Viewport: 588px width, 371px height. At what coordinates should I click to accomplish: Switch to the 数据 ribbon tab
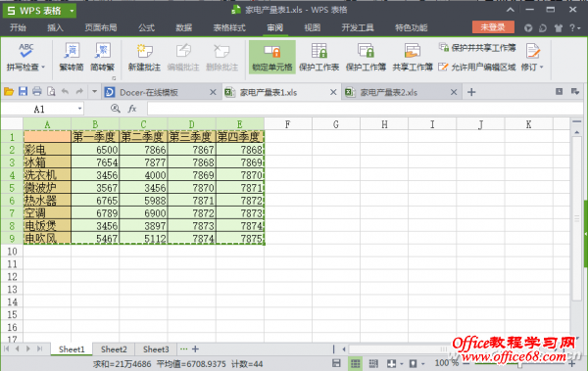point(184,27)
